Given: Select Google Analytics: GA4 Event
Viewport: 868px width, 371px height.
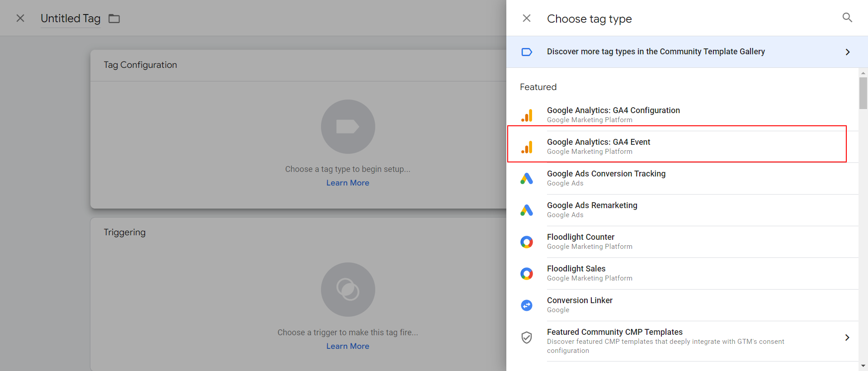Looking at the screenshot, I should pyautogui.click(x=683, y=147).
